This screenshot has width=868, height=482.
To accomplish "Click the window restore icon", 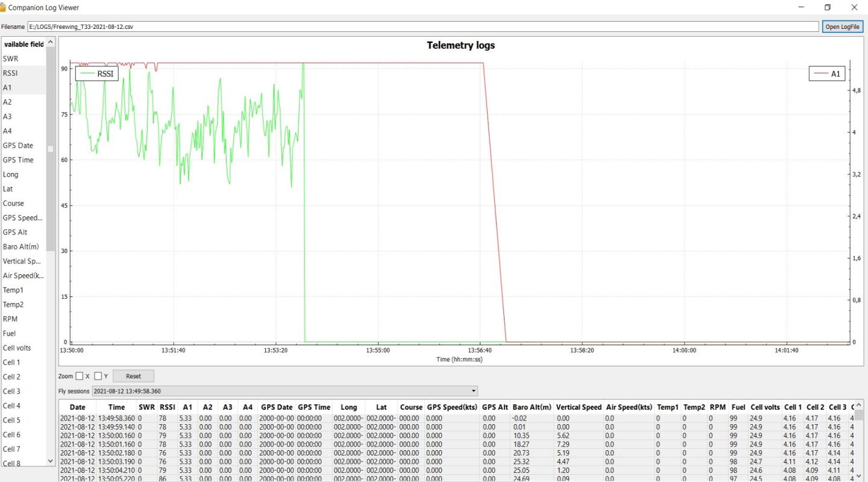I will (828, 7).
